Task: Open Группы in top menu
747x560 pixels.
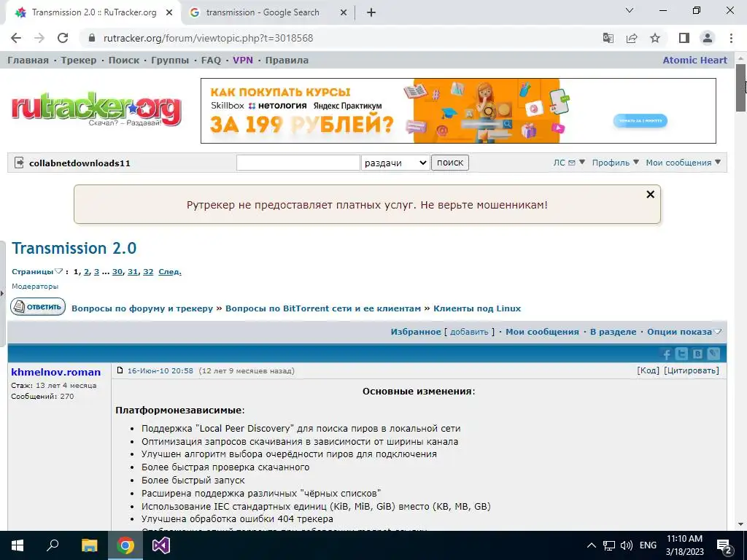Action: click(x=170, y=61)
